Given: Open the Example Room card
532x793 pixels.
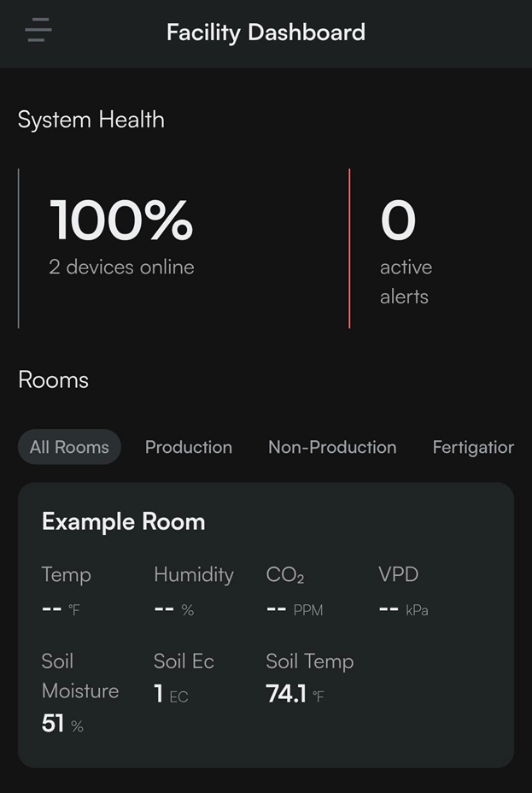Looking at the screenshot, I should click(x=266, y=626).
